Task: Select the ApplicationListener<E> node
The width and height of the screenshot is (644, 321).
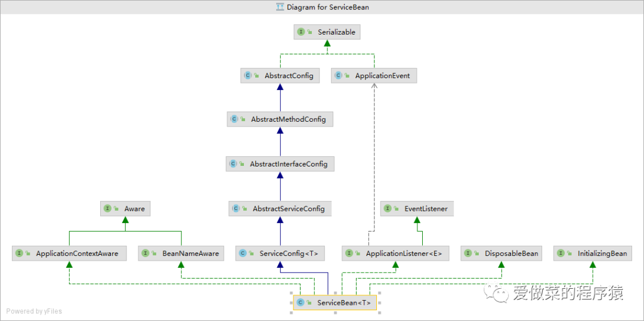Action: tap(395, 254)
